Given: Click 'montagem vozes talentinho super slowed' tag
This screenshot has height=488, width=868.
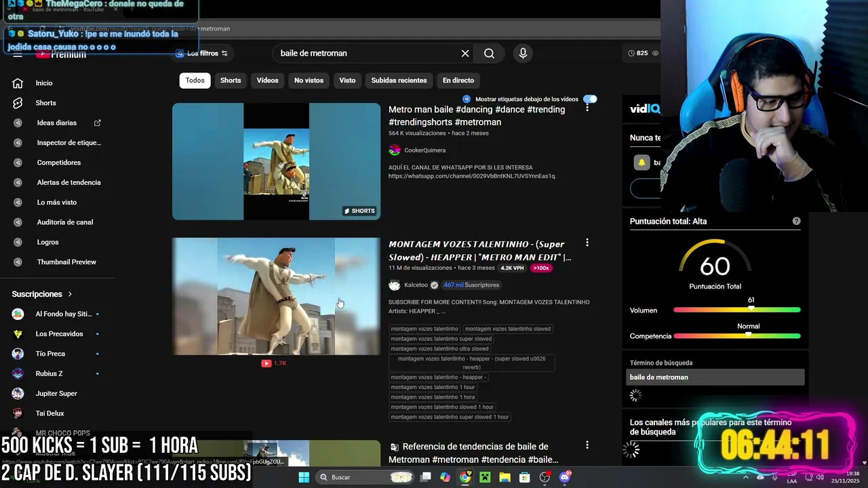Looking at the screenshot, I should point(441,339).
